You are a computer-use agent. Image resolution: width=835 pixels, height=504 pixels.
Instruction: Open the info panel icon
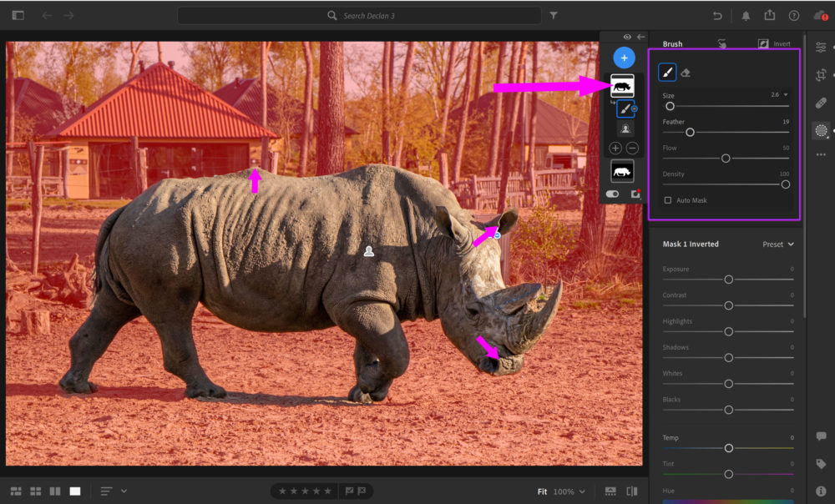coord(821,491)
